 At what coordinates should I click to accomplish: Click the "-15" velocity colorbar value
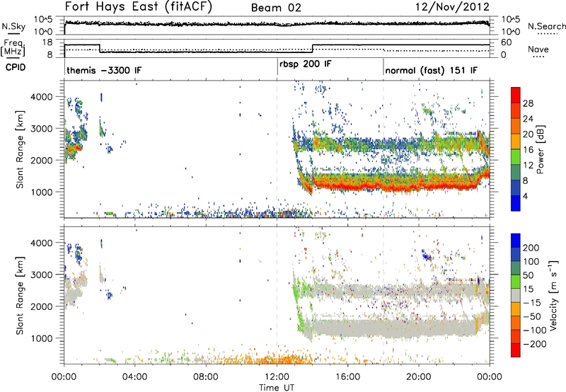[532, 302]
